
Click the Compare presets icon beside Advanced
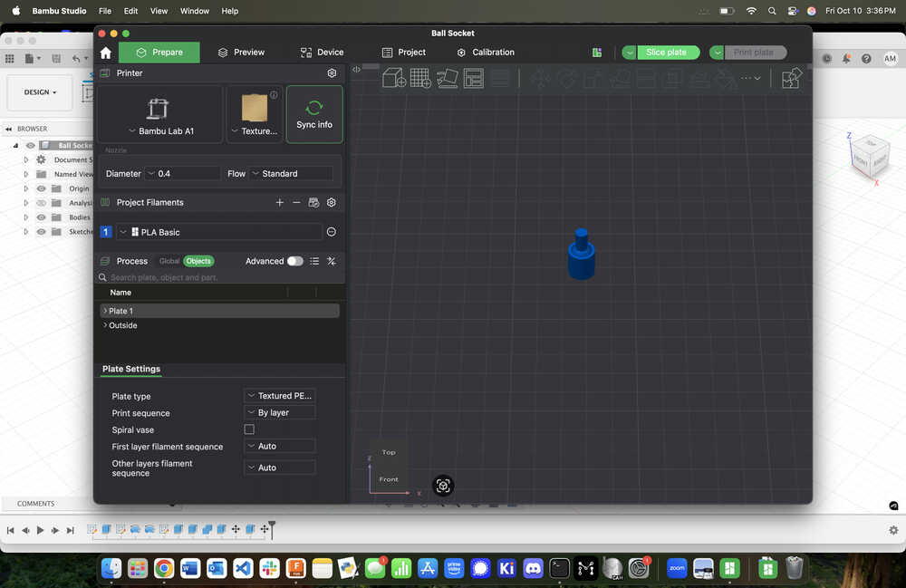332,261
